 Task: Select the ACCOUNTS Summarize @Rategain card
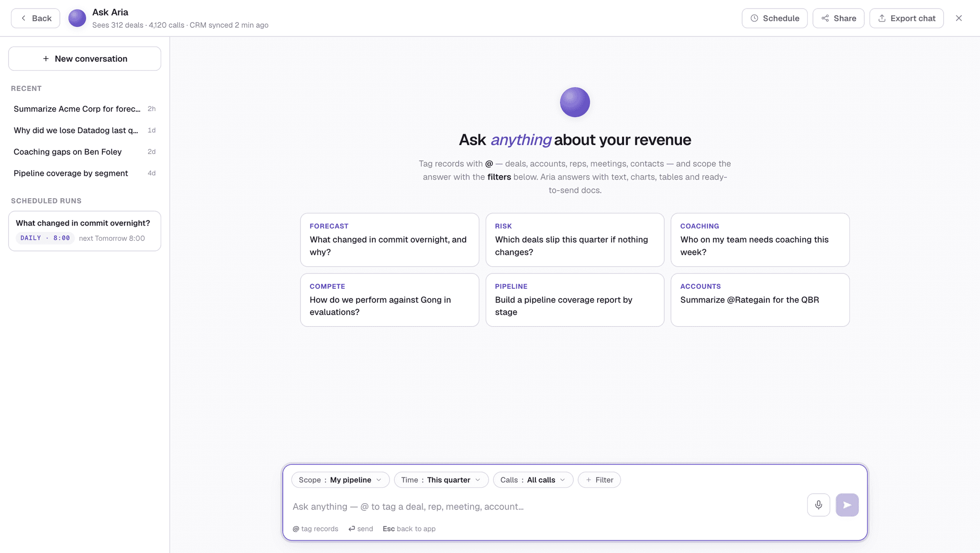point(760,300)
